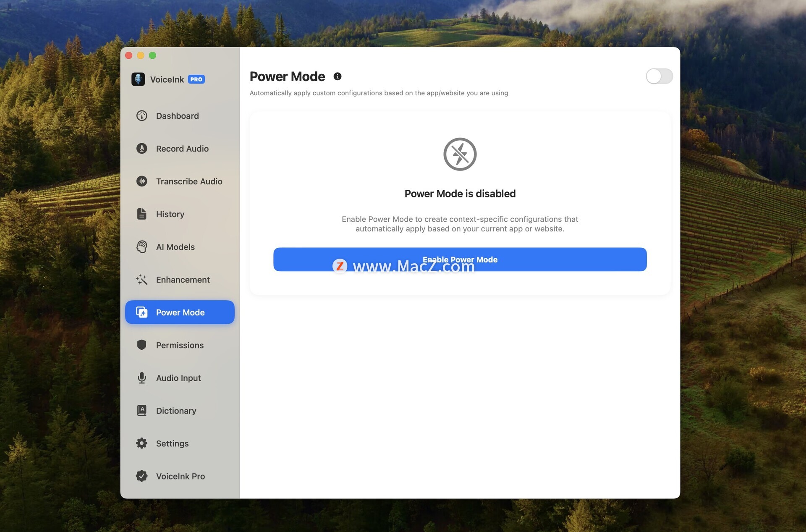Click the Dashboard gauge icon
The height and width of the screenshot is (532, 806).
(142, 116)
